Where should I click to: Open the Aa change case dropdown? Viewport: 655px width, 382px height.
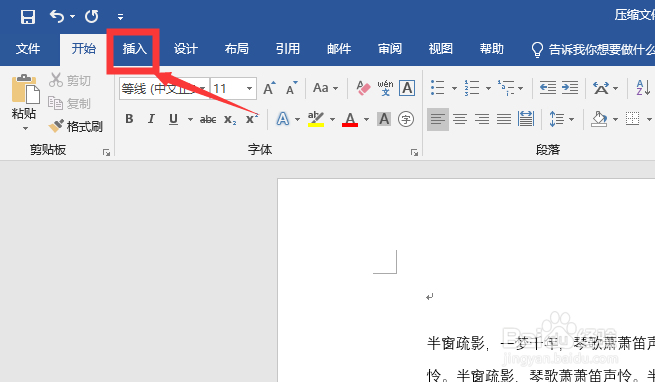pyautogui.click(x=325, y=88)
